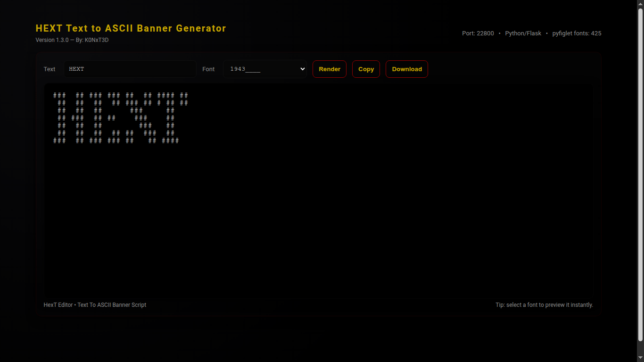Click the Text label beside the input
644x362 pixels.
pyautogui.click(x=50, y=69)
